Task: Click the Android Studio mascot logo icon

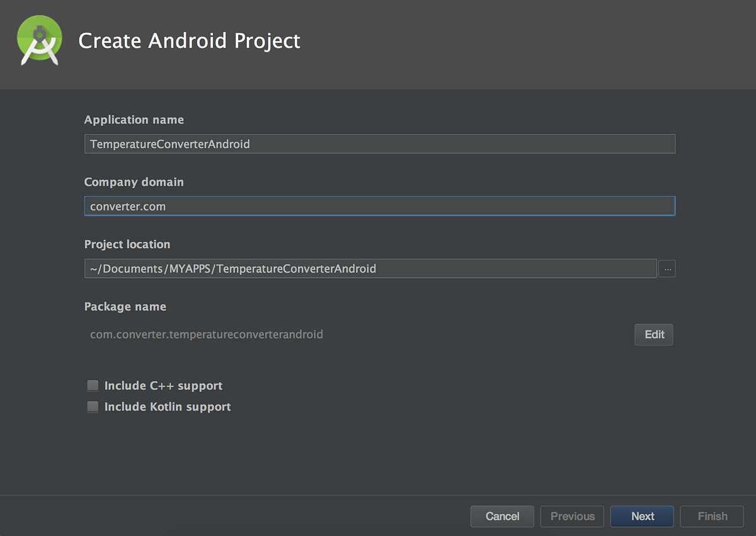Action: pyautogui.click(x=39, y=40)
